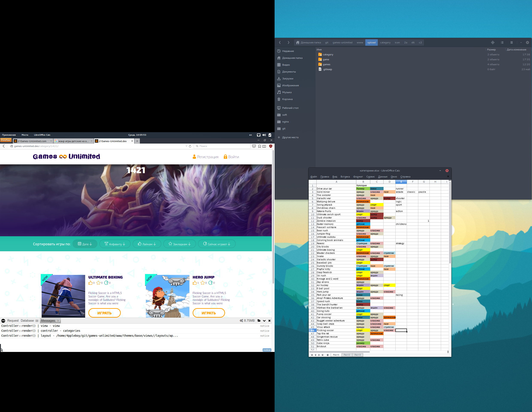Open a new Firefox tab with plus button
Viewport: 532px width, 412px height.
[137, 141]
